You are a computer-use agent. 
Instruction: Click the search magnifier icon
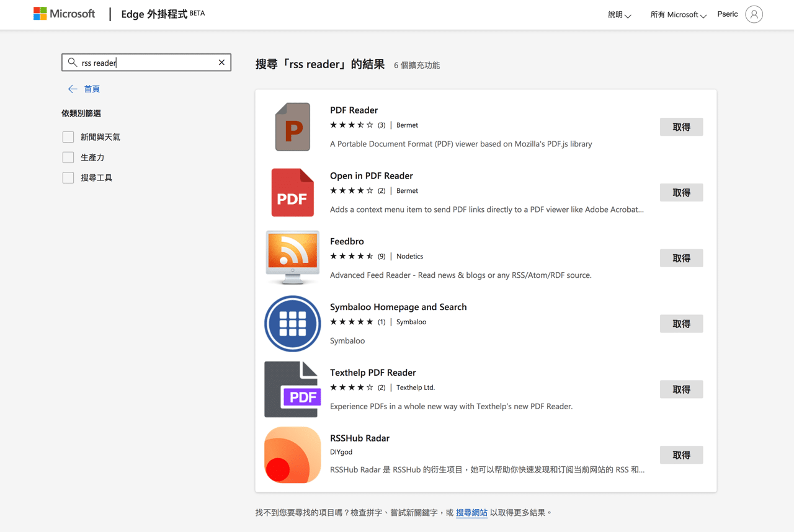pyautogui.click(x=73, y=63)
